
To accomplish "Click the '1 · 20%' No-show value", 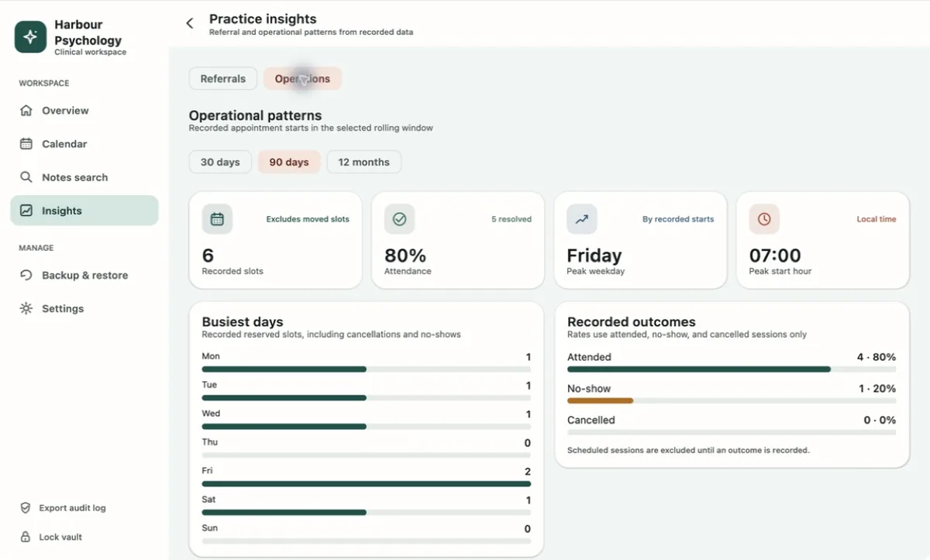I will [877, 389].
